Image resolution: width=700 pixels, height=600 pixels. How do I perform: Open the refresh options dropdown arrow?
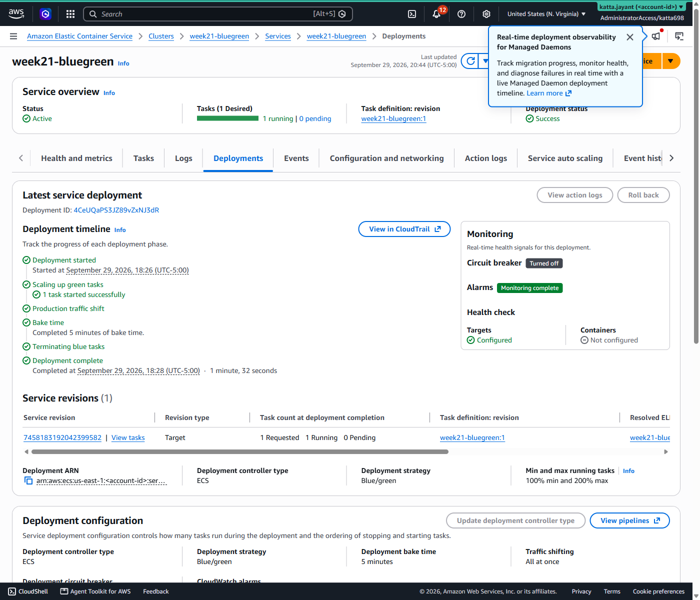tap(484, 61)
